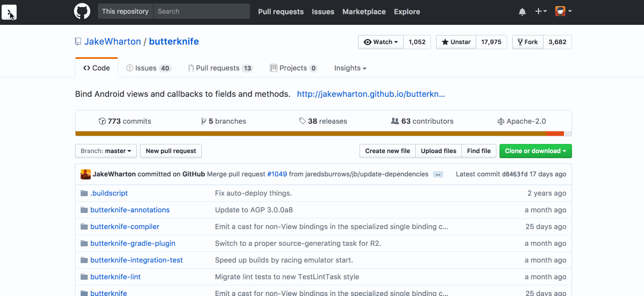Image resolution: width=644 pixels, height=296 pixels.
Task: Focus the Search input field
Action: (201, 11)
